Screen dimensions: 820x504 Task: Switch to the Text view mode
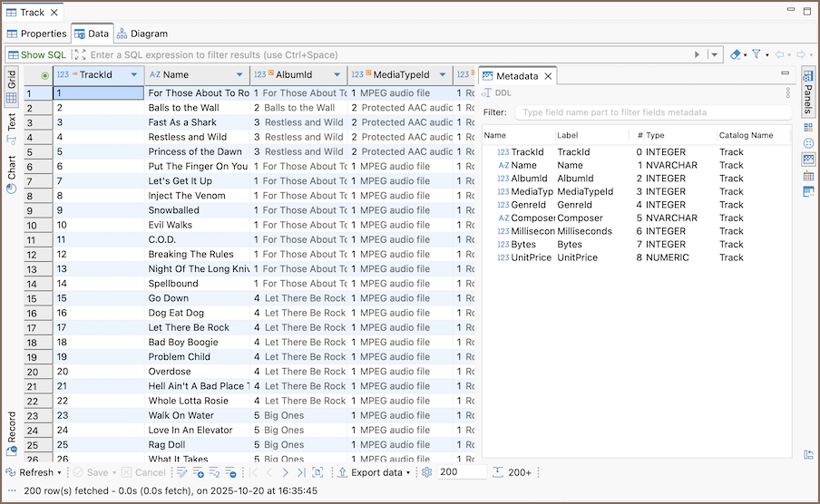point(12,121)
